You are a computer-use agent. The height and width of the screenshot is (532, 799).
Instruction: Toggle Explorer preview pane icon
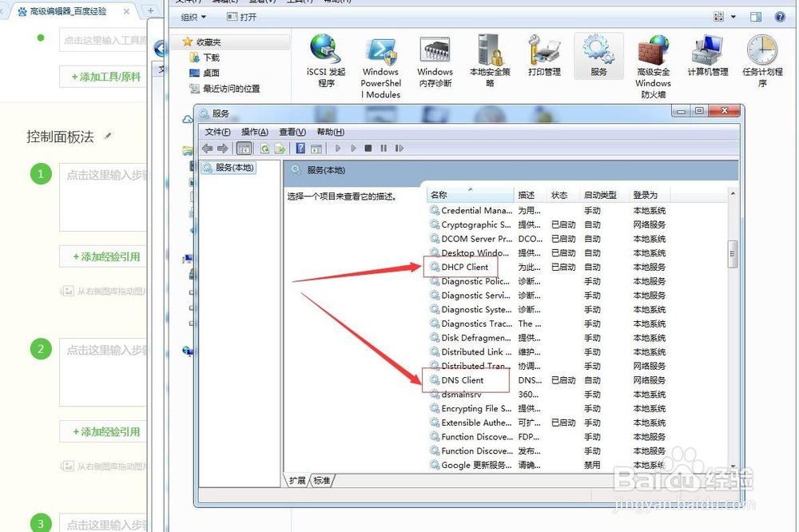click(x=756, y=17)
